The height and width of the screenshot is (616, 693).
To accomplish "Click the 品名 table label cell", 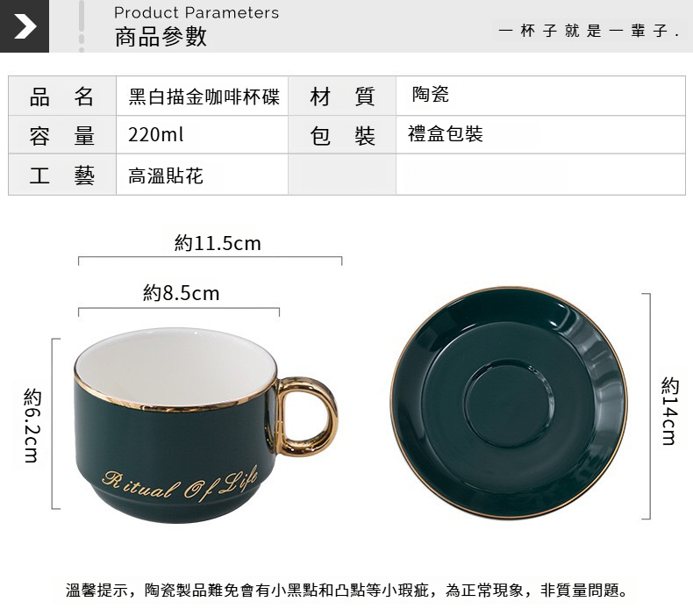I will click(x=62, y=96).
